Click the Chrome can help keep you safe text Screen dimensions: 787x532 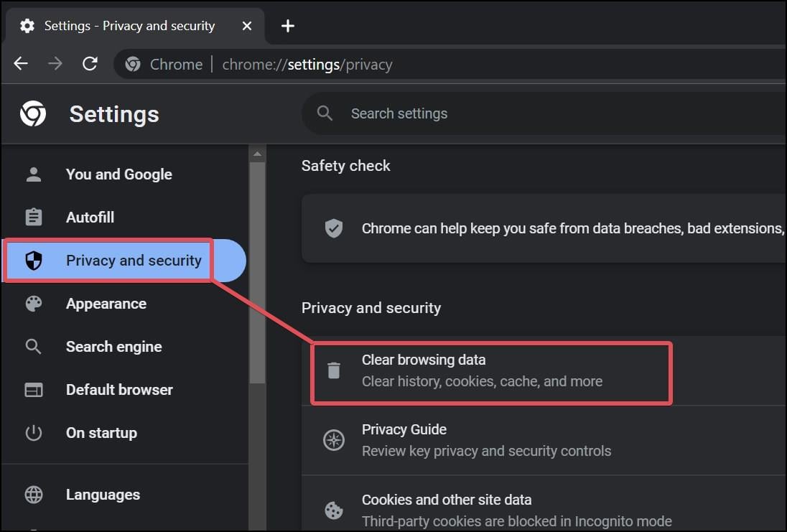point(573,228)
